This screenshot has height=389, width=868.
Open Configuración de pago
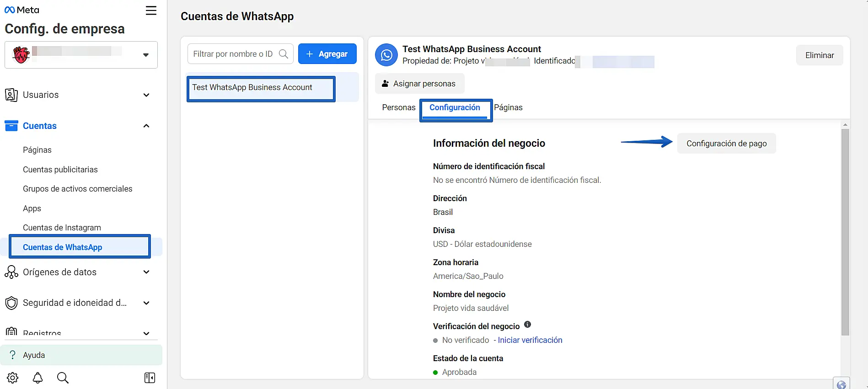point(726,144)
